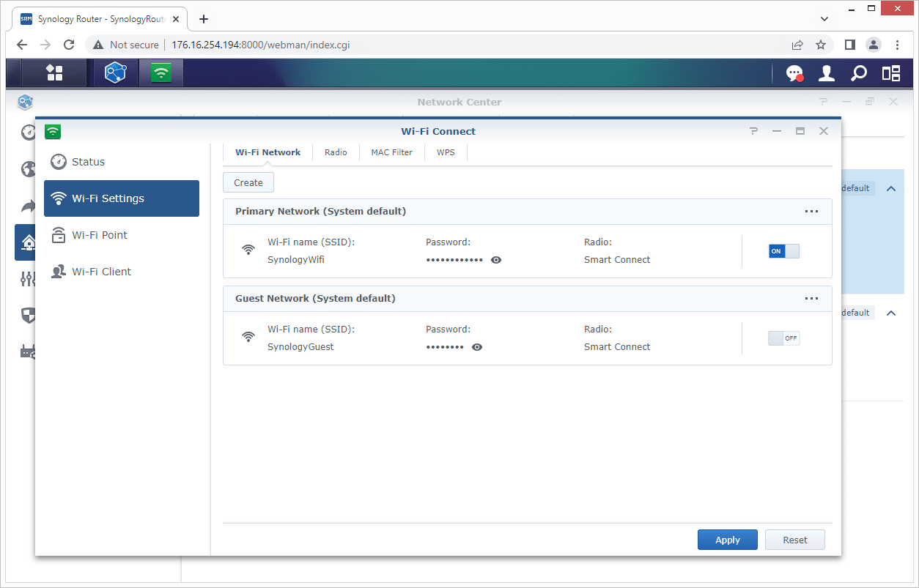Open a new browser tab
The height and width of the screenshot is (588, 919).
tap(204, 19)
